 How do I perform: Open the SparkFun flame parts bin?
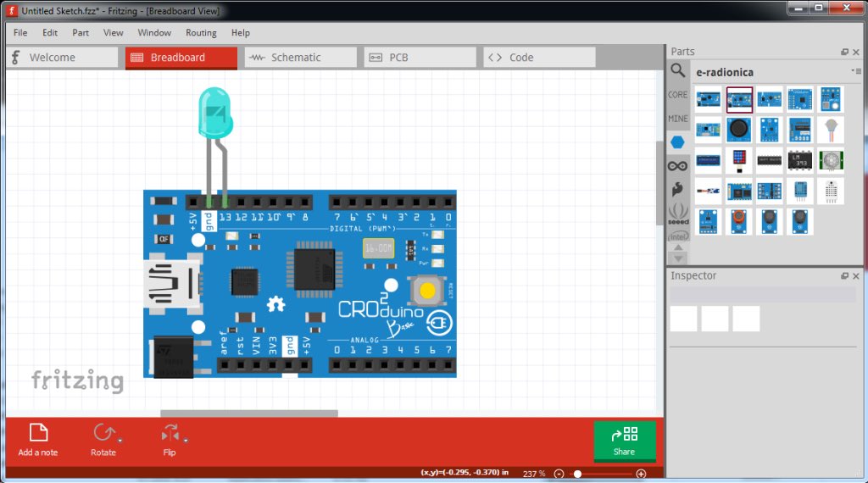(x=677, y=189)
